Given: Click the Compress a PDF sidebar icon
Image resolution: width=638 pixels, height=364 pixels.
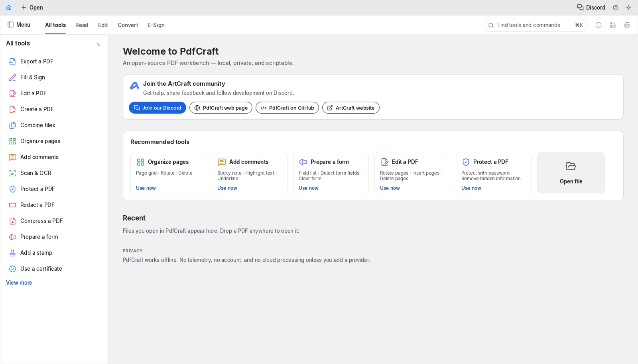Looking at the screenshot, I should click(13, 221).
